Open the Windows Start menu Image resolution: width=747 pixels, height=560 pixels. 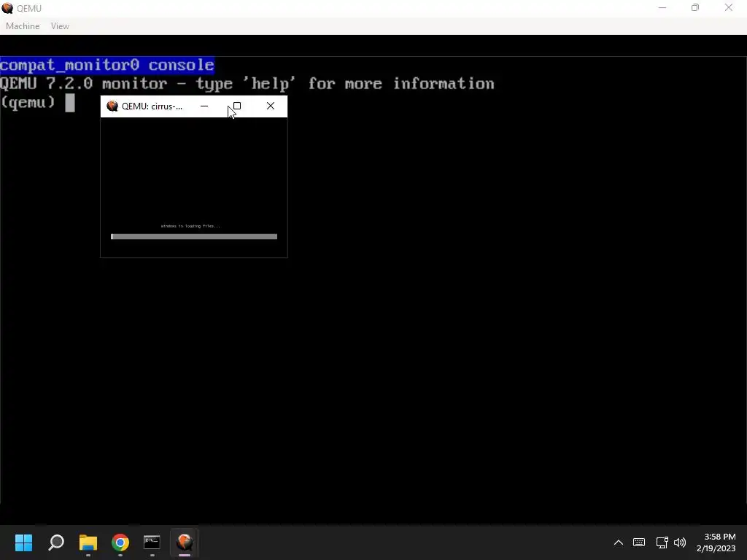pyautogui.click(x=23, y=542)
